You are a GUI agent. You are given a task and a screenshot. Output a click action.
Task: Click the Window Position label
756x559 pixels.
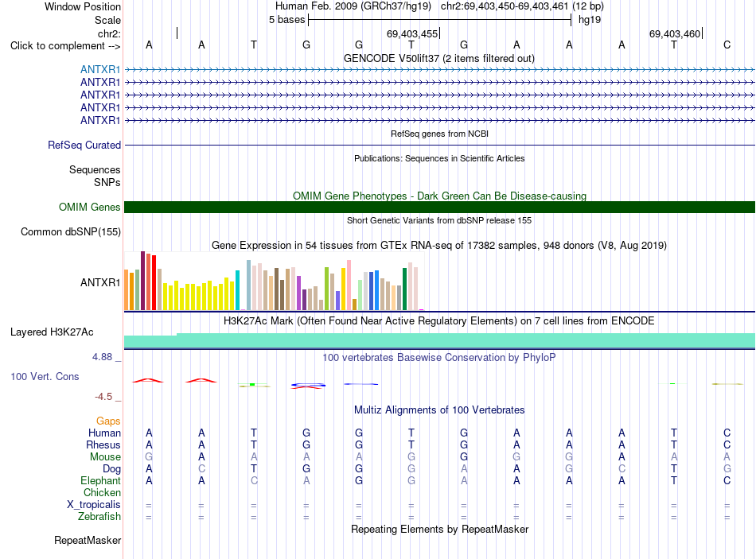point(83,6)
